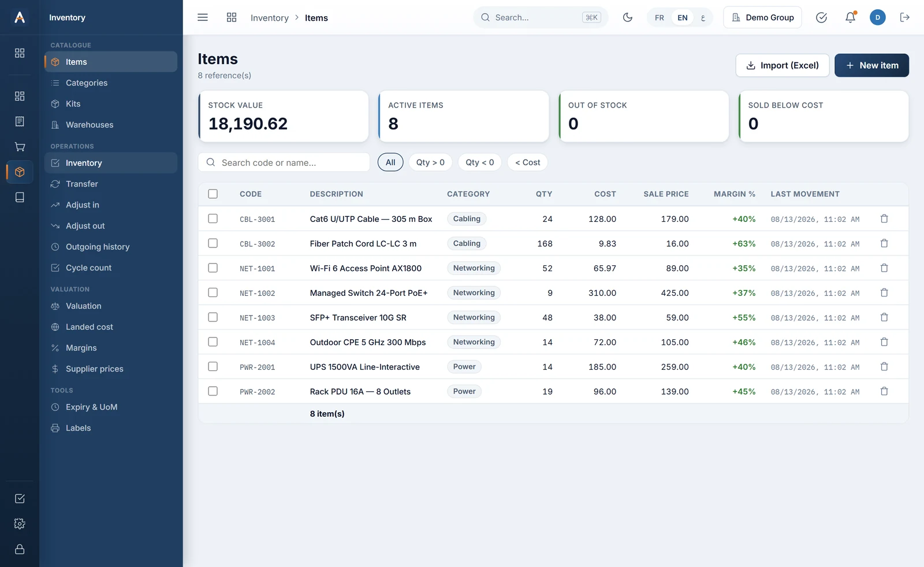Open cart icon in left rail
The width and height of the screenshot is (924, 567).
pyautogui.click(x=20, y=147)
